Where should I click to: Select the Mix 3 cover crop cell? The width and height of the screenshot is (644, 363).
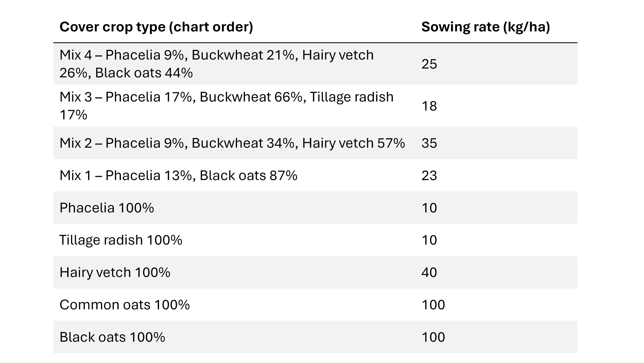click(x=226, y=106)
